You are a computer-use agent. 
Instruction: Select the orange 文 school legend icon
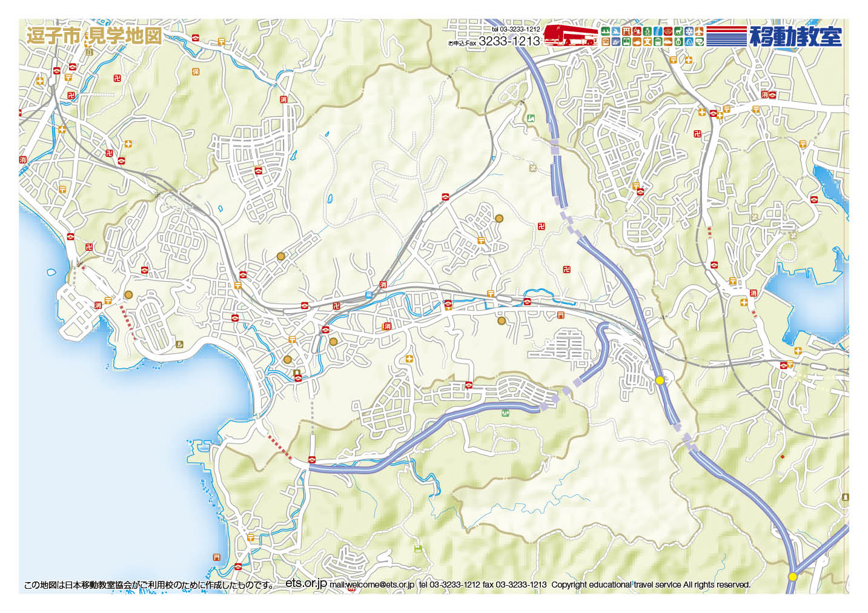point(648,42)
